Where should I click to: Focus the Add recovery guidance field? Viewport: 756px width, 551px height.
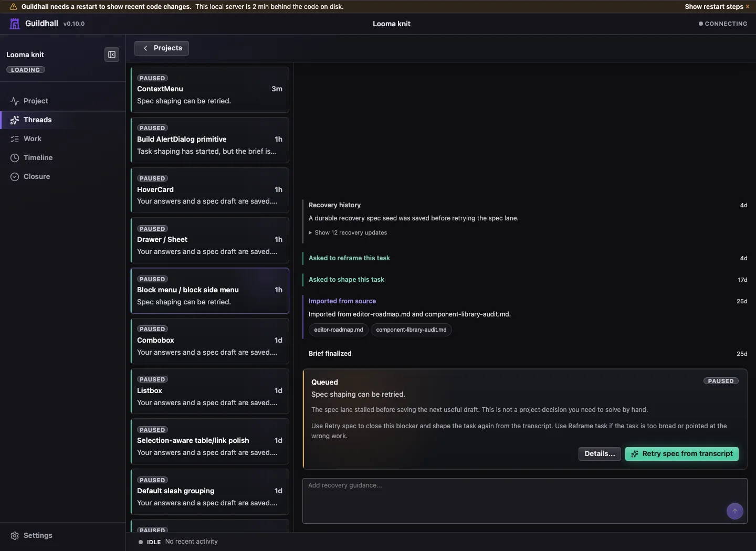click(x=524, y=501)
